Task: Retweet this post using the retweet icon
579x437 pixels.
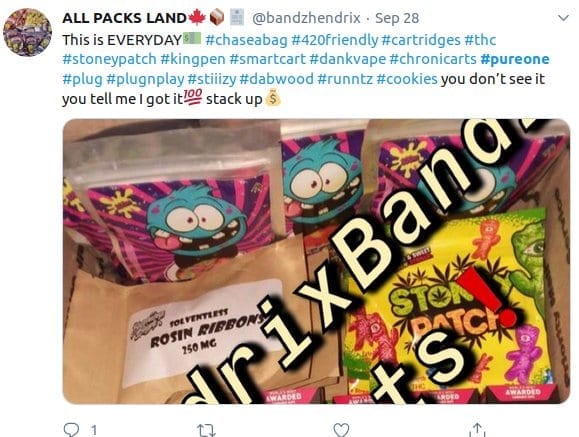Action: point(206,430)
